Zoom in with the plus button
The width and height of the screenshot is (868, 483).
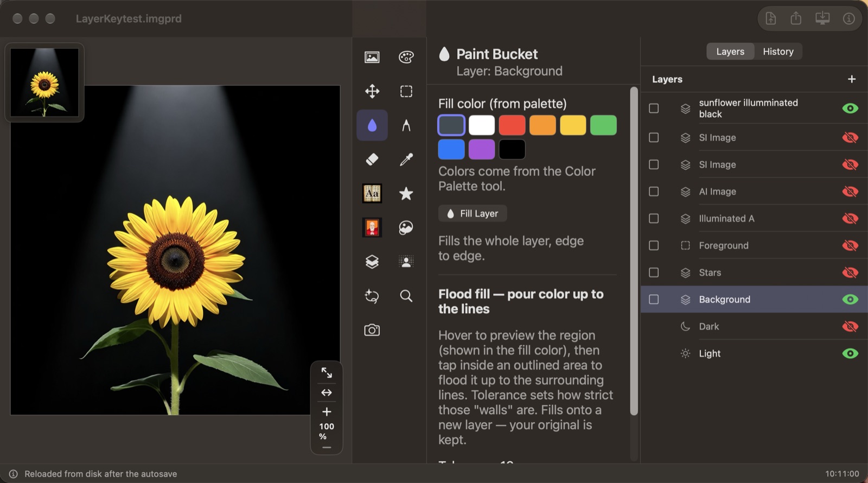pos(327,412)
